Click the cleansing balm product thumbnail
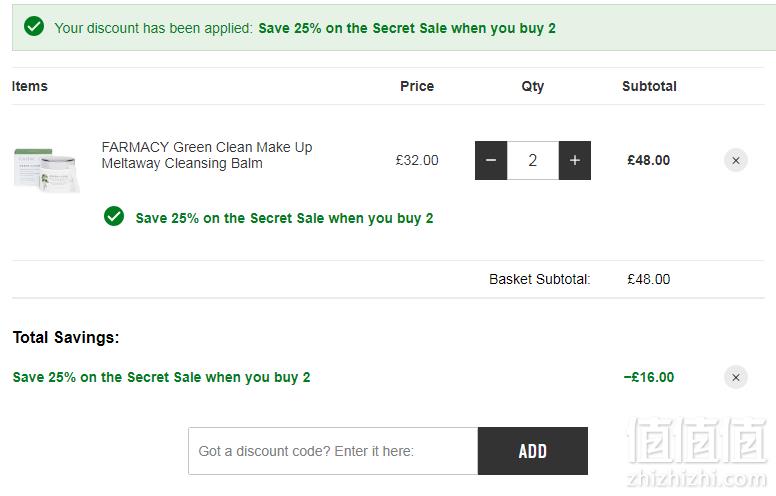The image size is (776, 496). click(x=47, y=170)
